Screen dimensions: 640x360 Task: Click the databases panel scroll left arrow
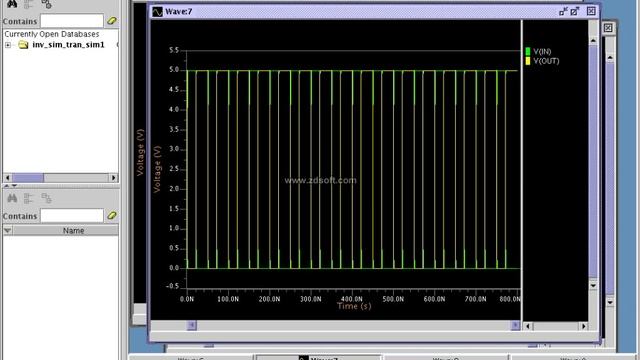point(7,178)
